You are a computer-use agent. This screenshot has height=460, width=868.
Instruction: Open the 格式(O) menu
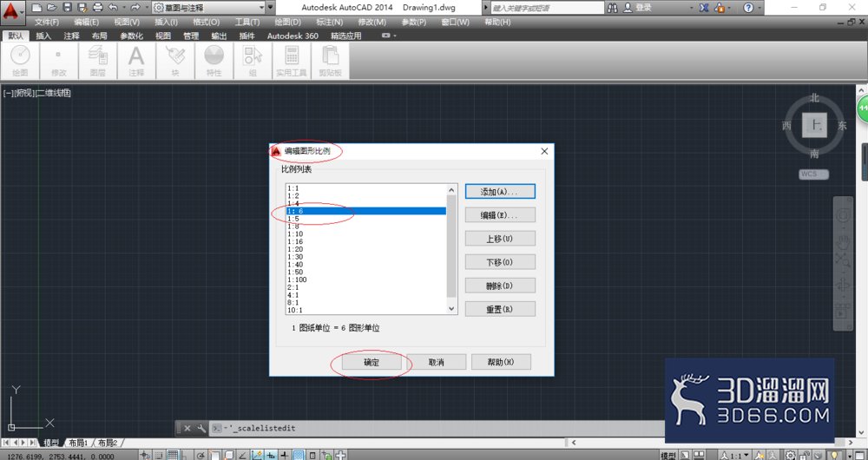point(206,23)
